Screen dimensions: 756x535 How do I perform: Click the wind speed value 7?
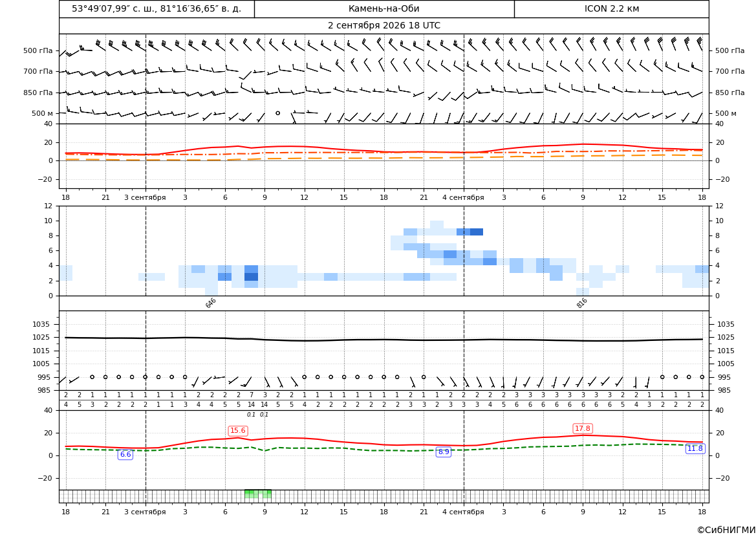tap(251, 395)
